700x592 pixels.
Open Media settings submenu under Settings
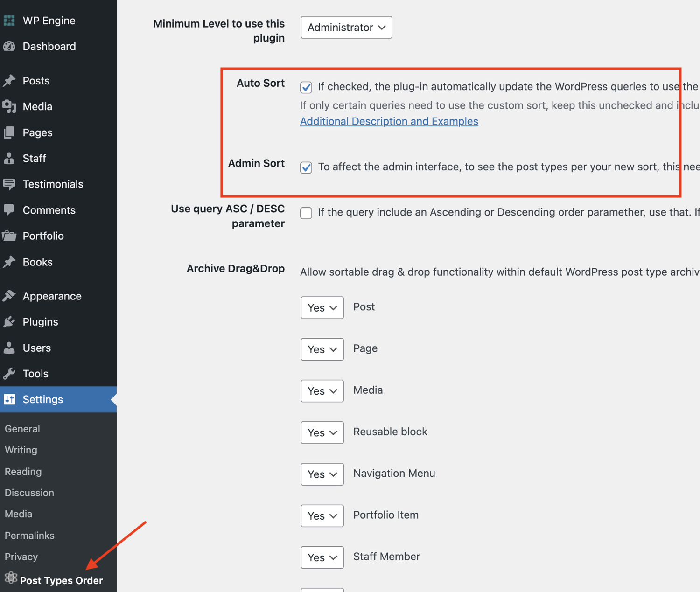[19, 514]
